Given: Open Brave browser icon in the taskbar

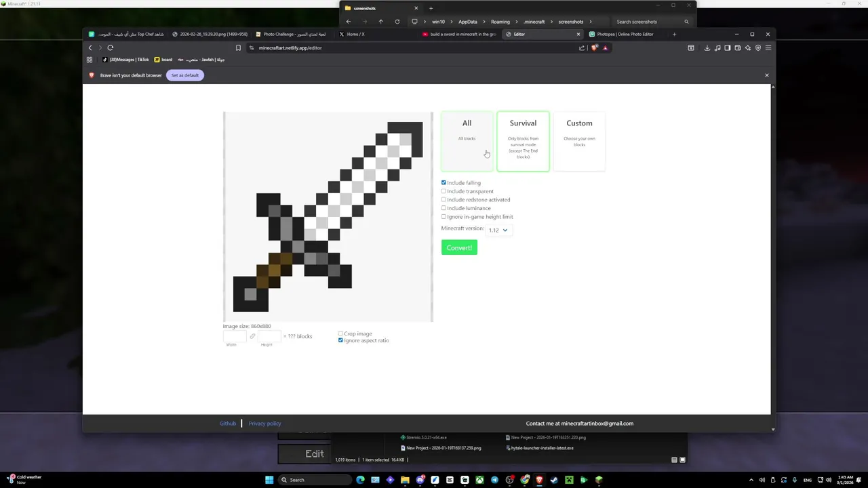Looking at the screenshot, I should coord(539,480).
